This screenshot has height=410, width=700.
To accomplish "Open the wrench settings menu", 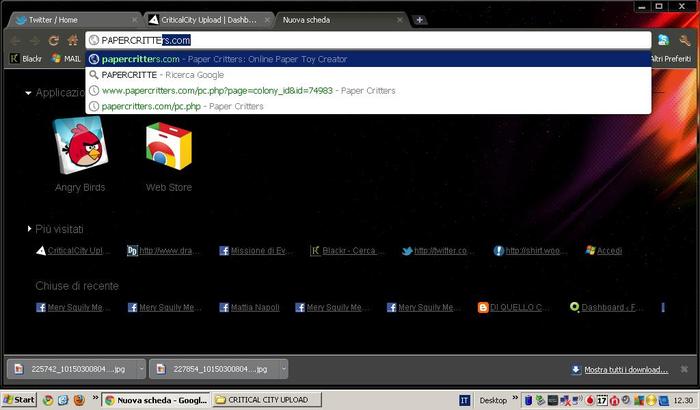I will 685,41.
